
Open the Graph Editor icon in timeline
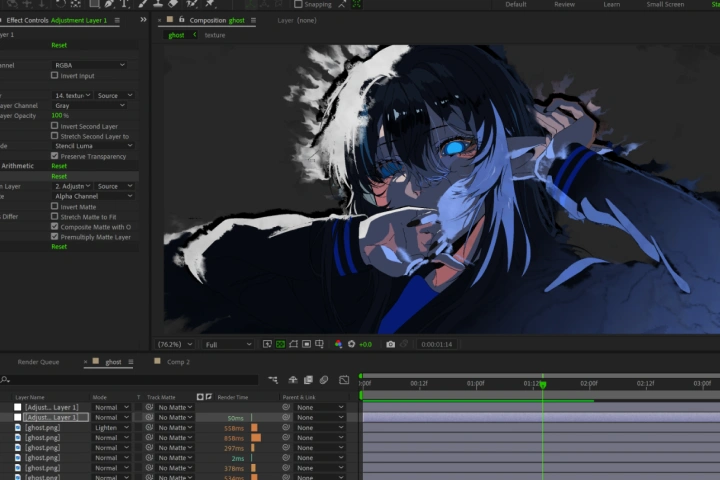point(344,379)
